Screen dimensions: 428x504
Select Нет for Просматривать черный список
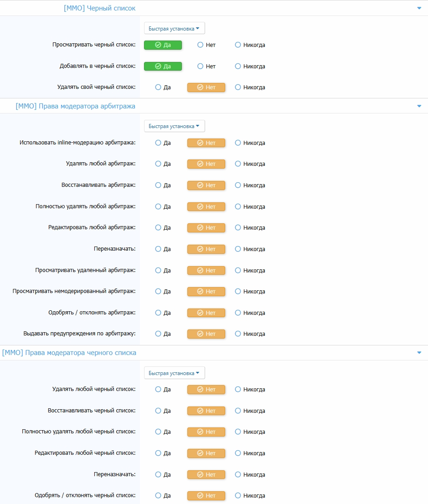pos(200,45)
